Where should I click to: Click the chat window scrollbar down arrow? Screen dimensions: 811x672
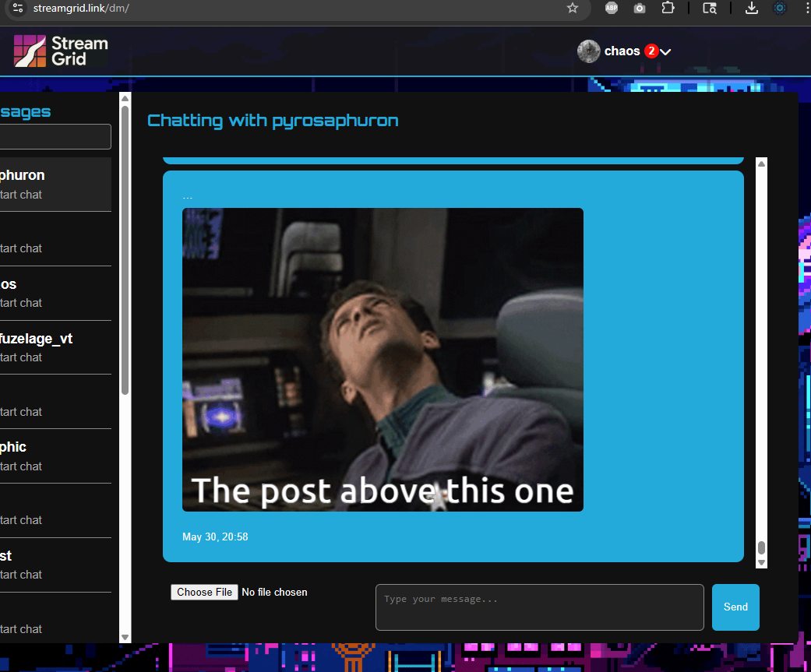click(761, 563)
